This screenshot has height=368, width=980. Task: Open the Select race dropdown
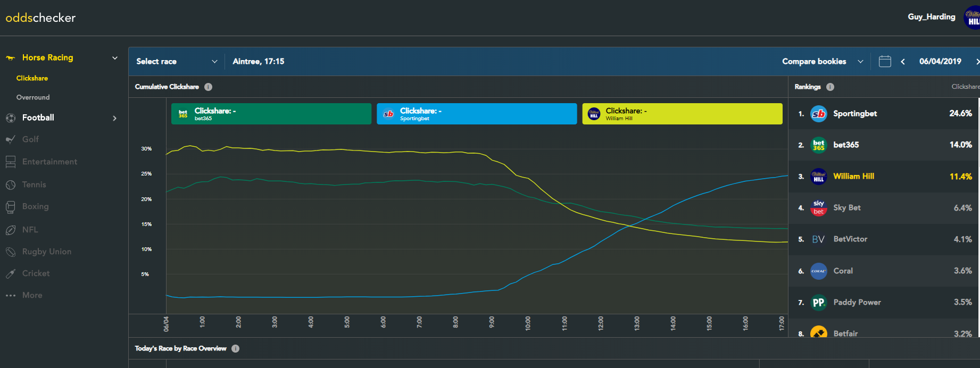point(177,61)
